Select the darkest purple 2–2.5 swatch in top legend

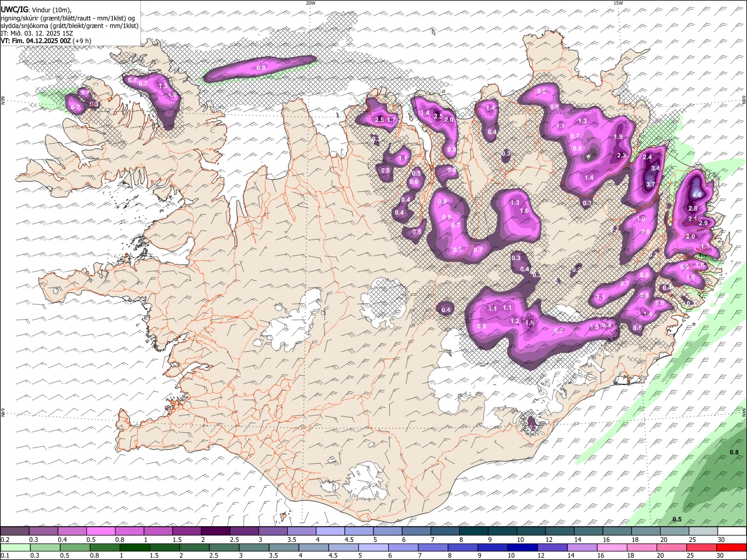click(x=215, y=531)
